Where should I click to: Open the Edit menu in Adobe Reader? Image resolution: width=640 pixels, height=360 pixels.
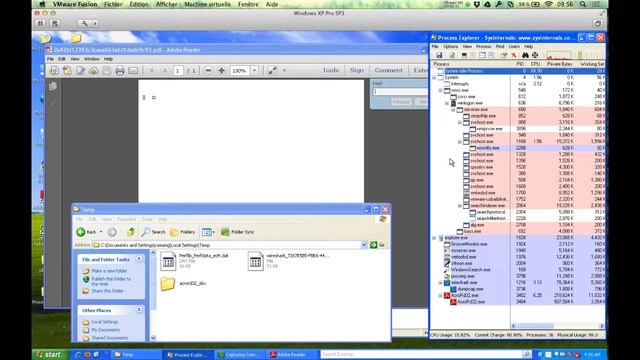pyautogui.click(x=62, y=59)
